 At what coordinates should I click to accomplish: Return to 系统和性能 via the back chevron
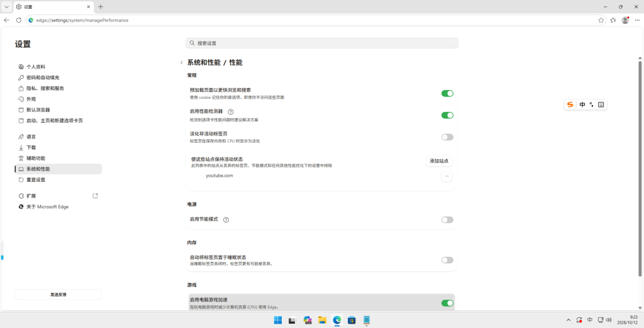(182, 63)
